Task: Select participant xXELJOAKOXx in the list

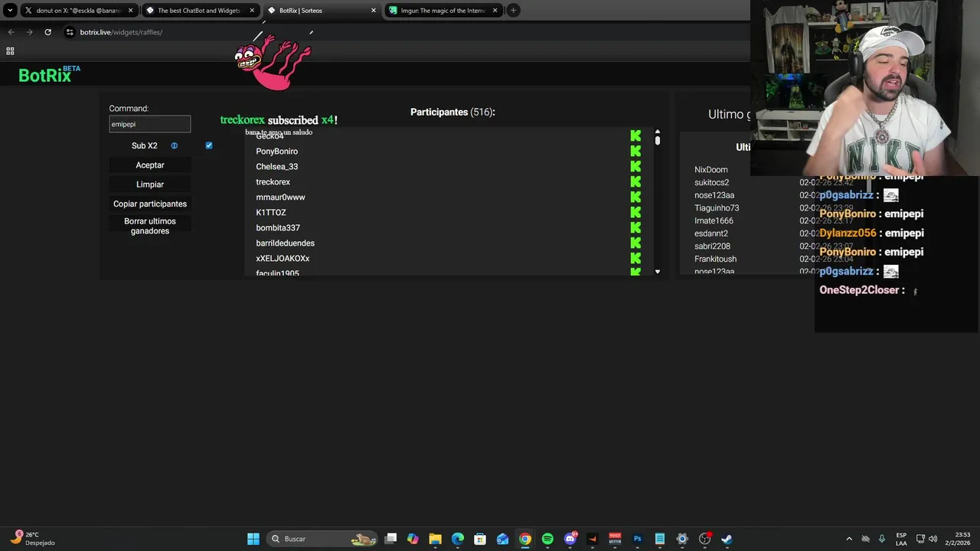Action: tap(283, 259)
